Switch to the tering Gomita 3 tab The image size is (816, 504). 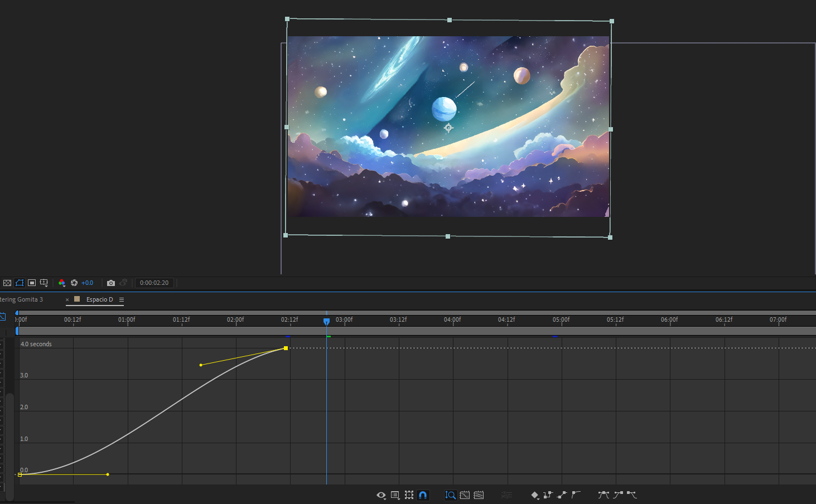22,299
